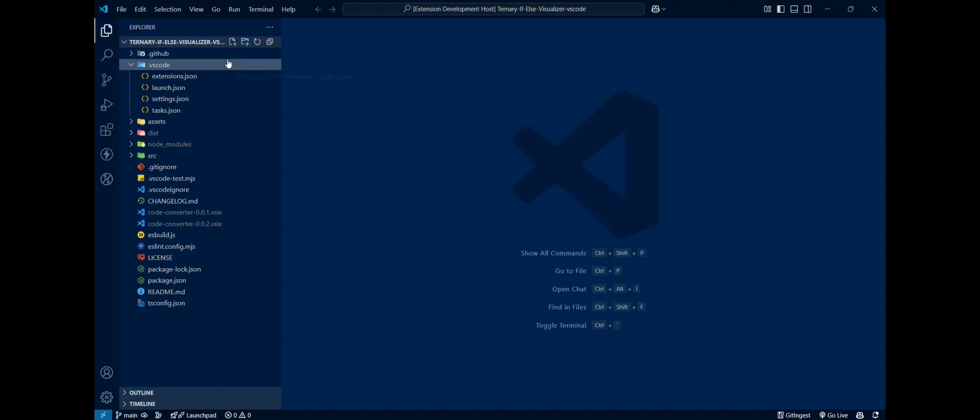Screen dimensions: 980x420
Task: Start Go Live server
Action: pos(833,415)
